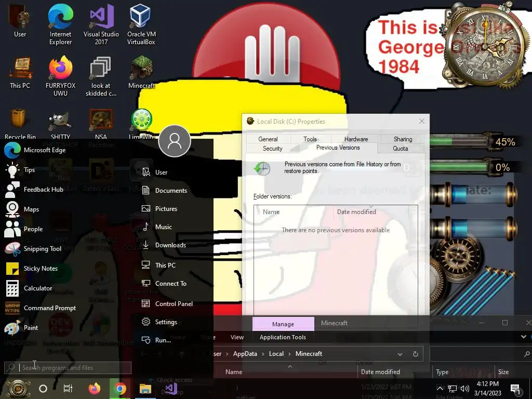Open the 'look at skidded c...' desktop icon
This screenshot has height=399, width=532.
[x=101, y=76]
